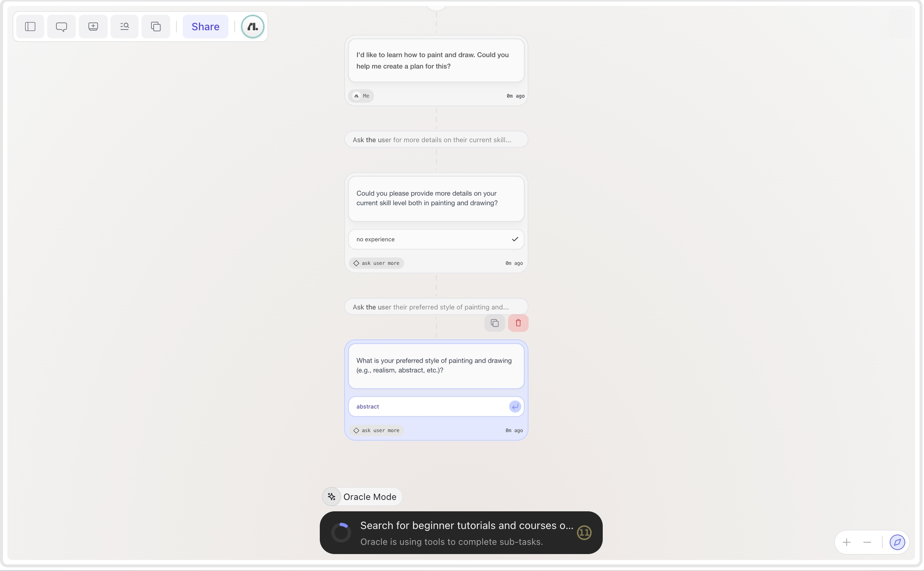
Task: Expand the Oracle task status bar
Action: (461, 532)
